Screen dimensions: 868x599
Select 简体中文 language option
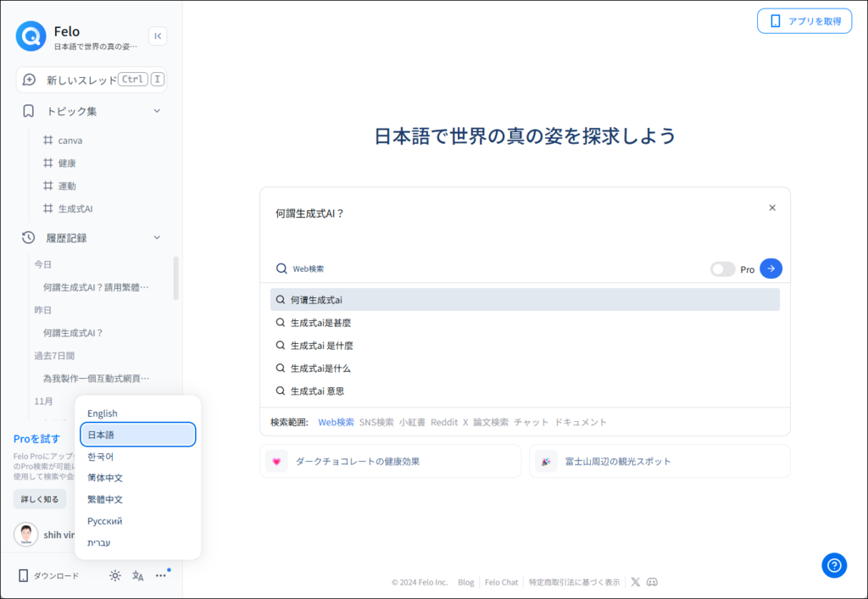pyautogui.click(x=138, y=478)
